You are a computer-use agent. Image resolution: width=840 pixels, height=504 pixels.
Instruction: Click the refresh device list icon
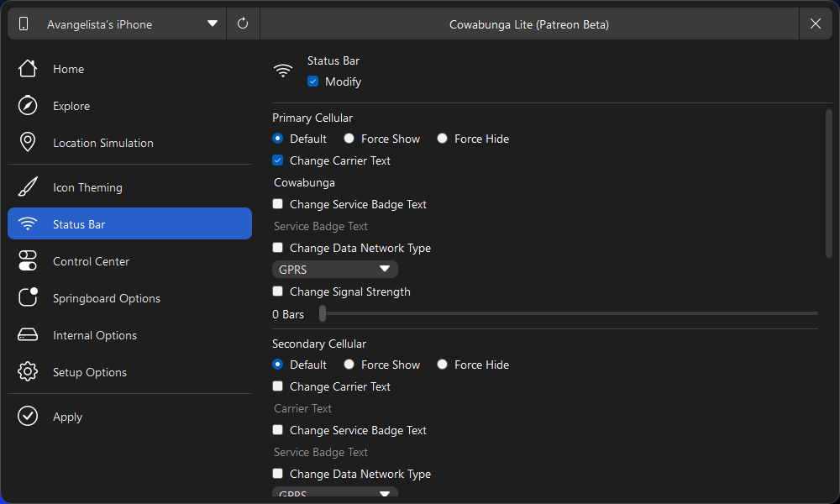coord(243,24)
